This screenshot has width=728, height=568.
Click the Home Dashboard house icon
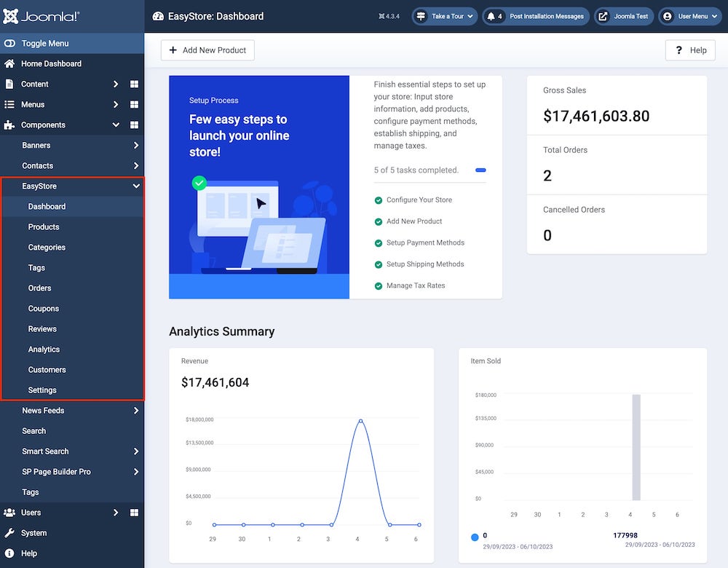[9, 64]
